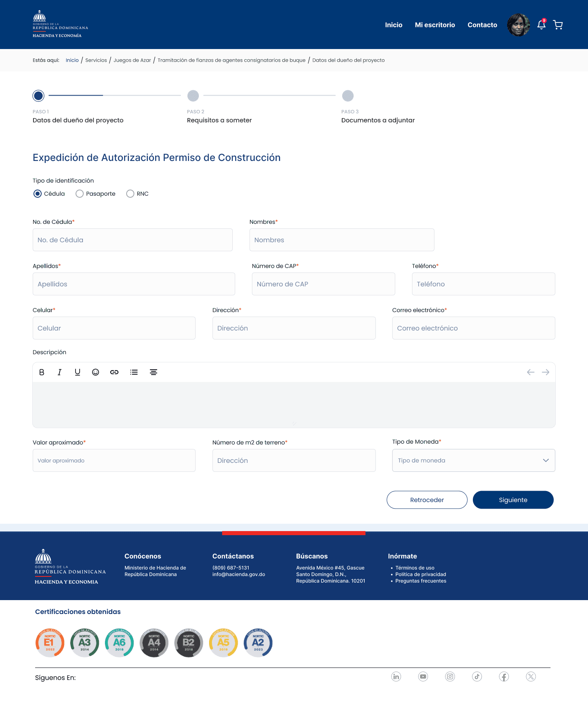This screenshot has width=588, height=710.
Task: Click the NORTIC E1 2022 certification badge
Action: [50, 643]
